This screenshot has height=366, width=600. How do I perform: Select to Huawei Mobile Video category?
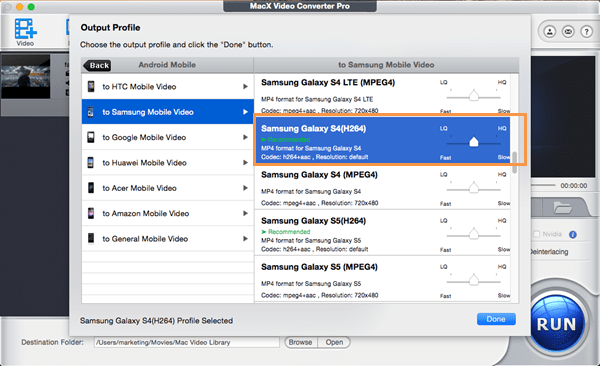pos(168,162)
